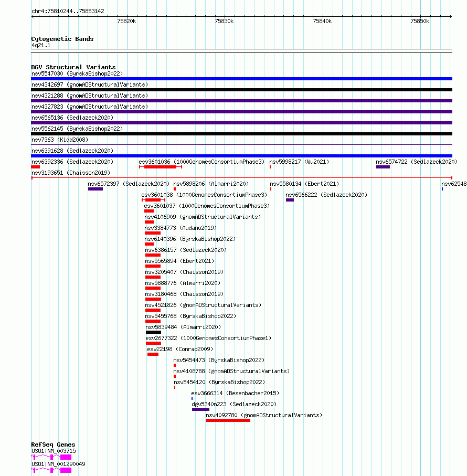Select nsv3193651 (Chaisson2019) variant label
The width and height of the screenshot is (467, 476).
[x=71, y=173]
